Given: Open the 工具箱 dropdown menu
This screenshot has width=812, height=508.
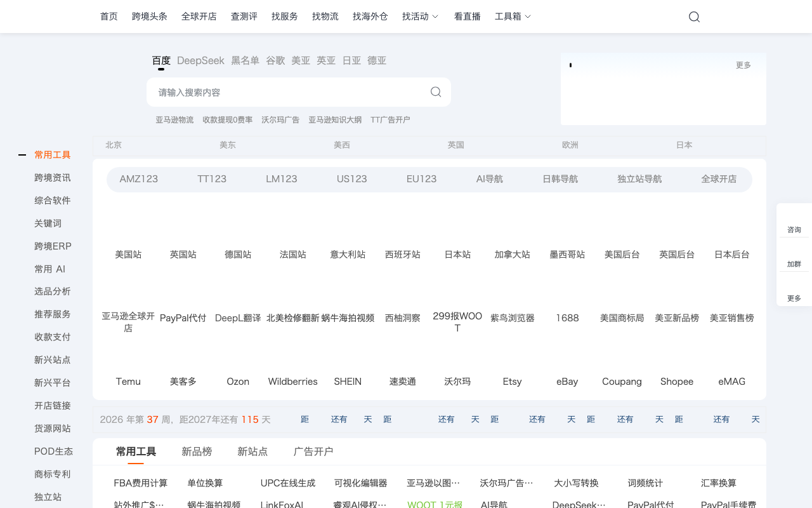Looking at the screenshot, I should 513,17.
